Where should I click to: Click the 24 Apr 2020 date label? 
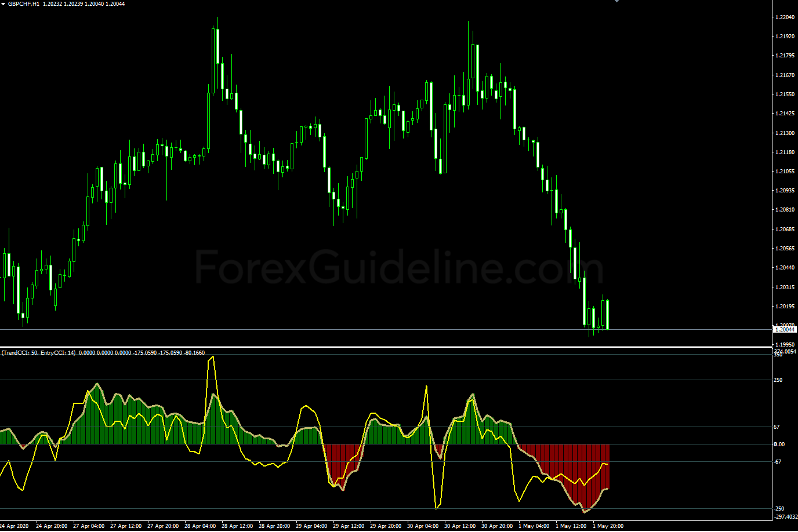[14, 526]
